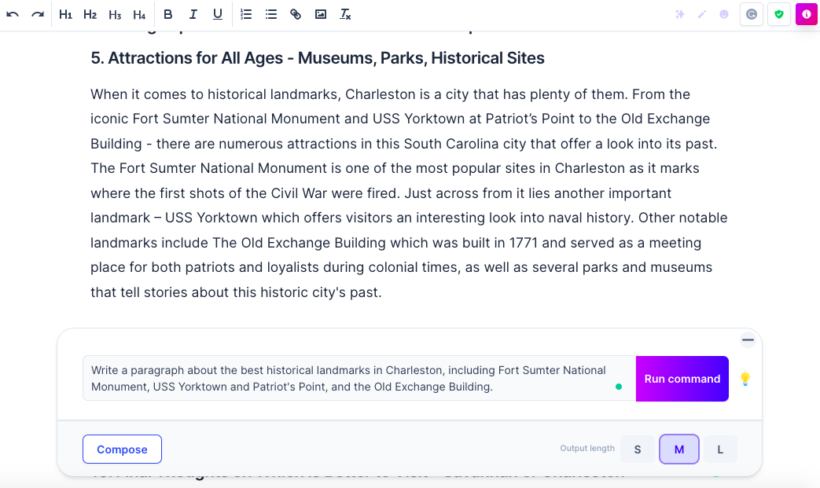Screen dimensions: 820x488
Task: Click the green shield check icon
Action: 779,14
